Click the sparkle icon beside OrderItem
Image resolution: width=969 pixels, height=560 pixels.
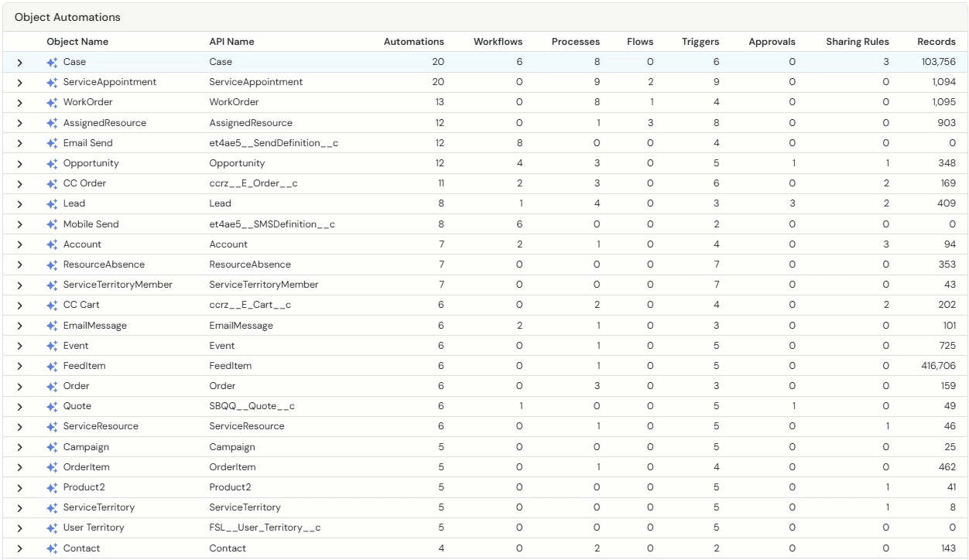point(52,467)
